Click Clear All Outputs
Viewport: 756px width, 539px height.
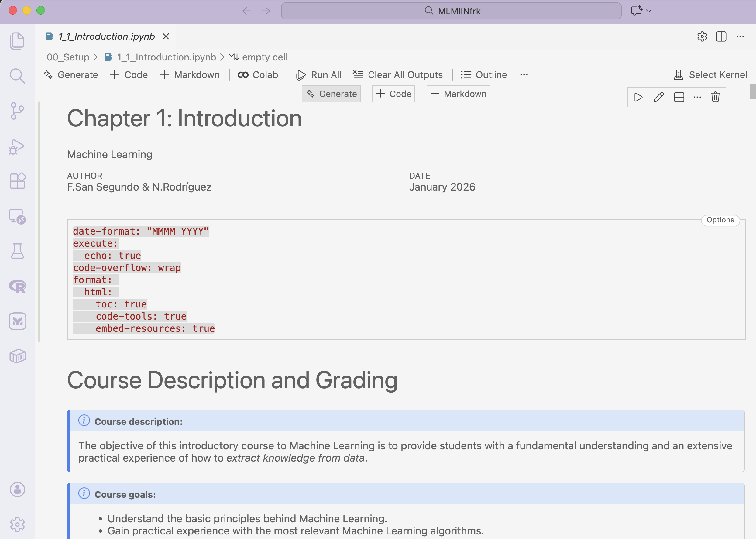tap(397, 75)
